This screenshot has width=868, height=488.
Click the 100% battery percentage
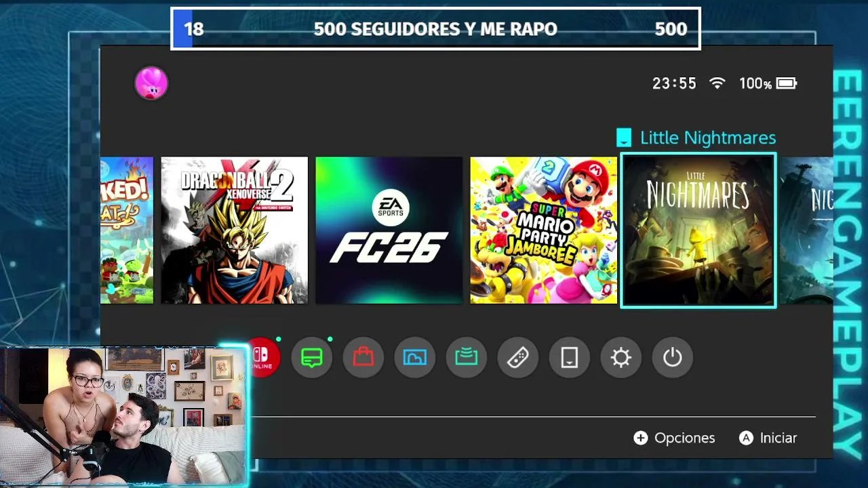click(x=755, y=83)
